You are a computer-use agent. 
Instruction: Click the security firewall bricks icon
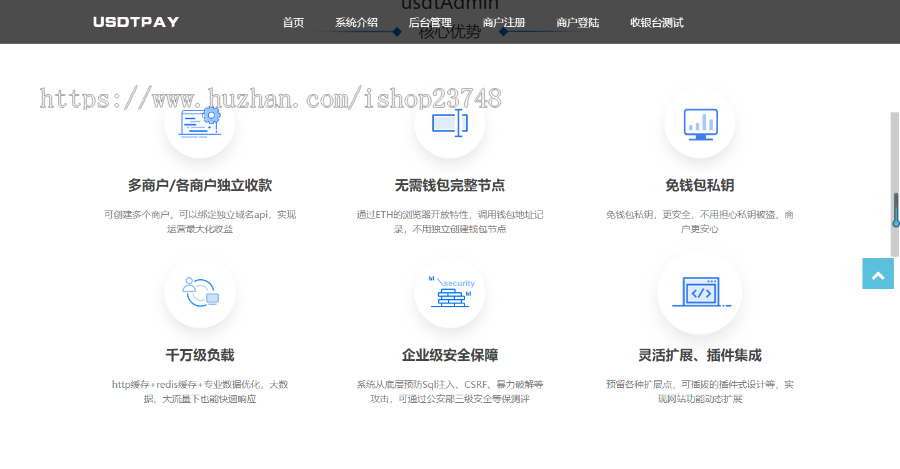tap(451, 292)
